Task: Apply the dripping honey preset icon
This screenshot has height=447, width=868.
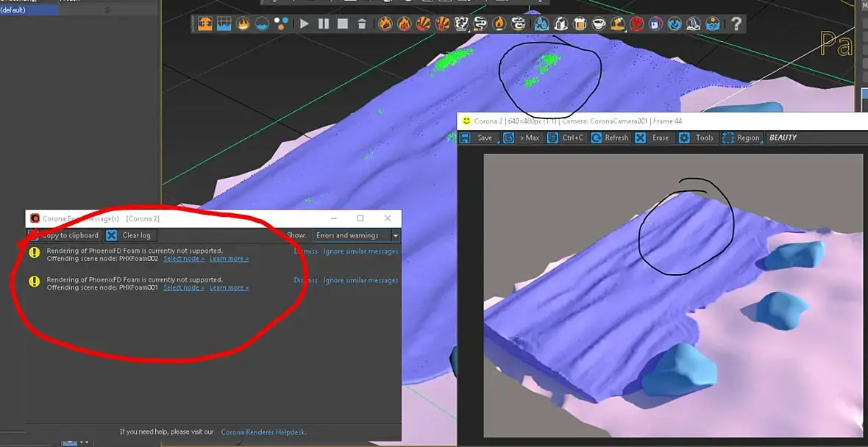Action: click(618, 24)
